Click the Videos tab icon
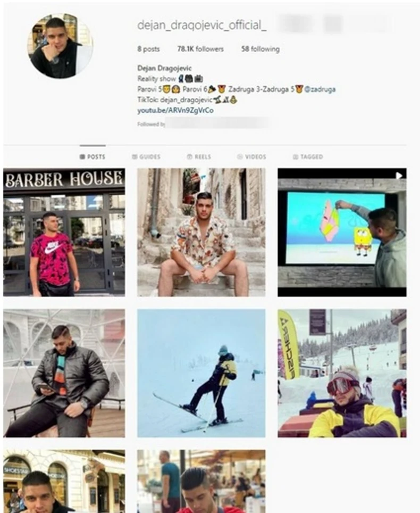Image resolution: width=420 pixels, height=513 pixels. (x=240, y=157)
